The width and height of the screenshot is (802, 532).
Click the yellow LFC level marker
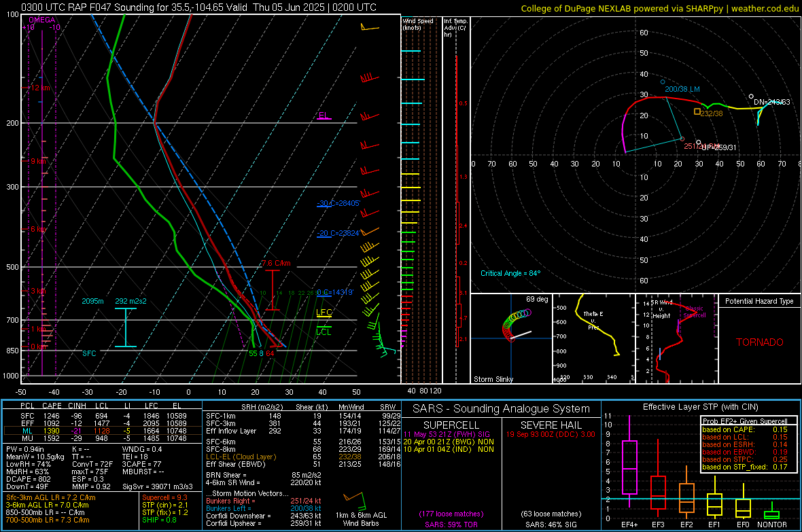coord(324,313)
